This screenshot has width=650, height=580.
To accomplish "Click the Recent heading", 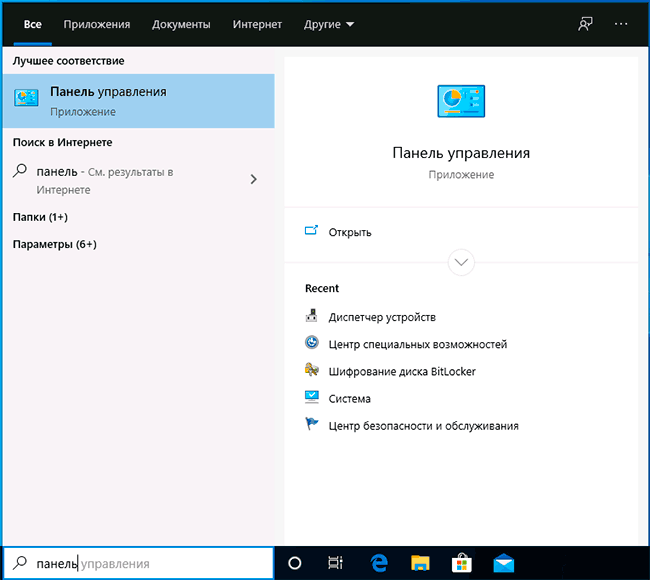I will point(322,288).
